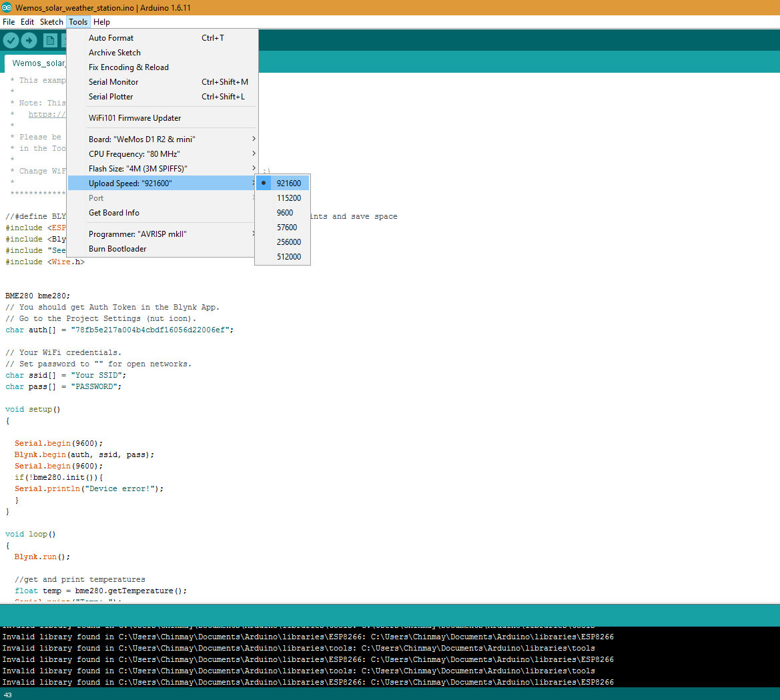
Task: Click the Upload arrow toolbar icon
Action: coord(29,40)
